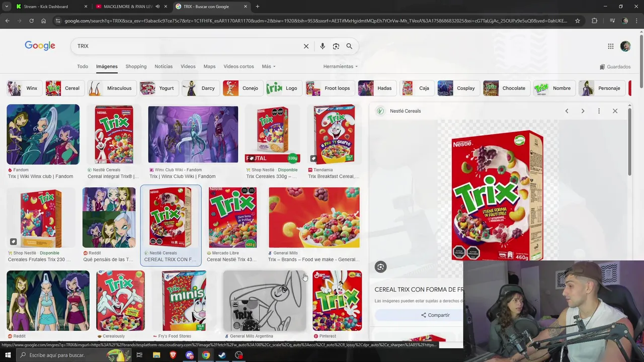Open preview panel three-dot options

coord(599,111)
